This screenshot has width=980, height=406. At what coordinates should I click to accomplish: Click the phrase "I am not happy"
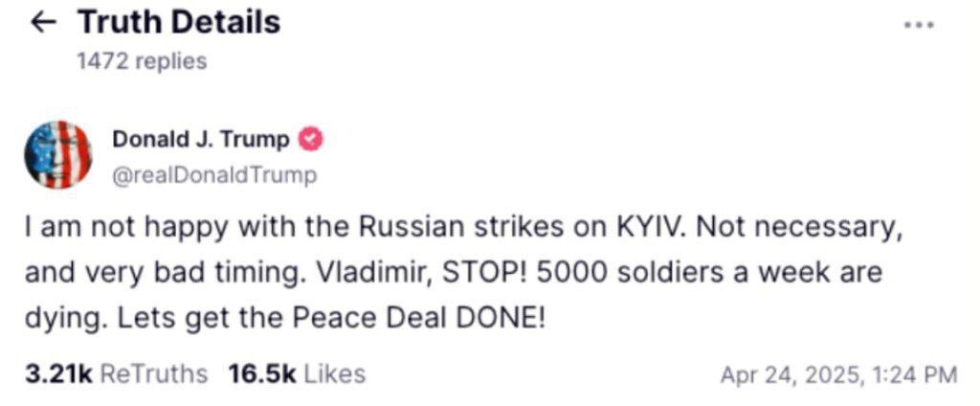[98, 230]
